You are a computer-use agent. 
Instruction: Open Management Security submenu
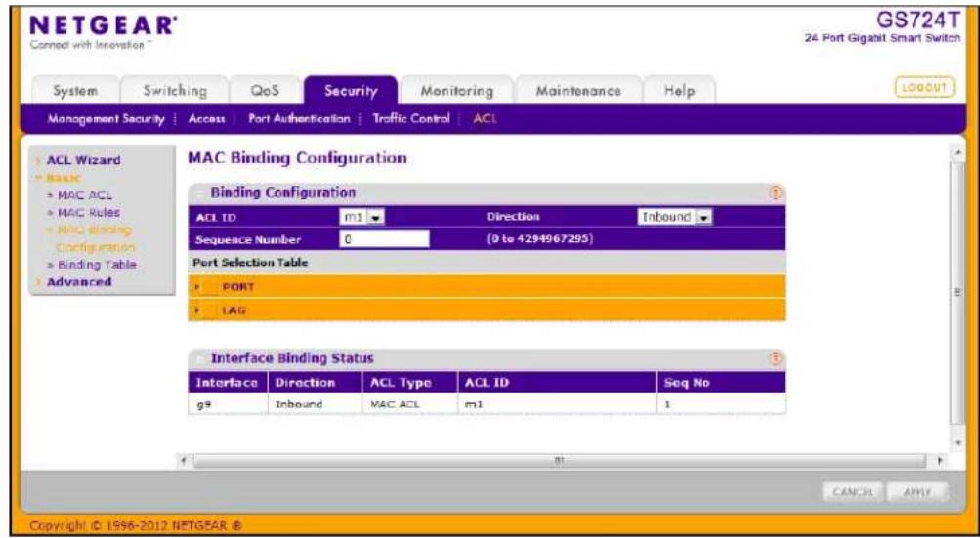click(x=107, y=119)
